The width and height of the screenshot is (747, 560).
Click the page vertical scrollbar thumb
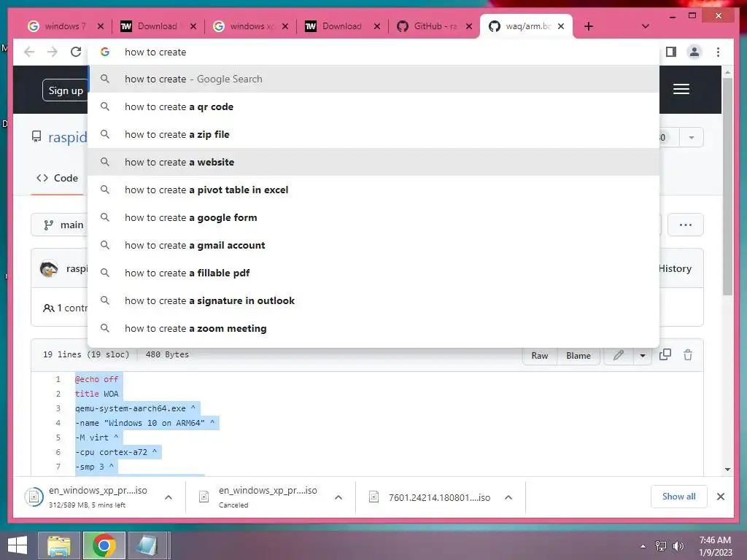[x=727, y=186]
